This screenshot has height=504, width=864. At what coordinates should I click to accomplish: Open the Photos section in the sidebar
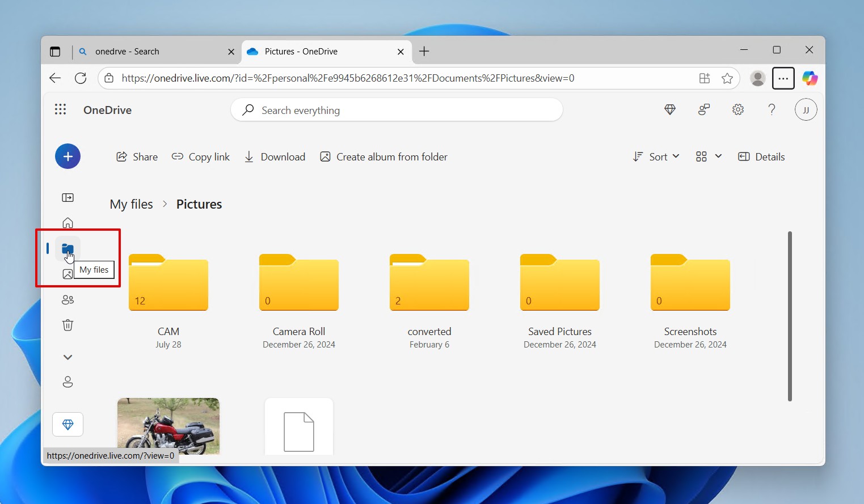pyautogui.click(x=68, y=274)
